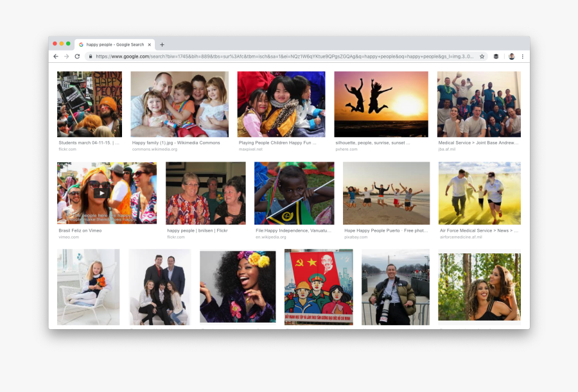This screenshot has width=578, height=392.
Task: Open the Chrome three-dot menu
Action: pyautogui.click(x=523, y=56)
